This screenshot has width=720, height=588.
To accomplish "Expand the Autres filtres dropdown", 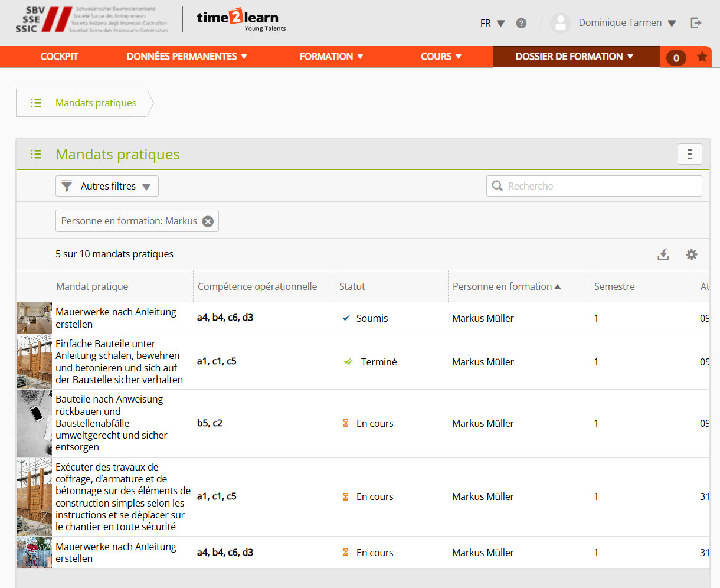I will (x=107, y=186).
